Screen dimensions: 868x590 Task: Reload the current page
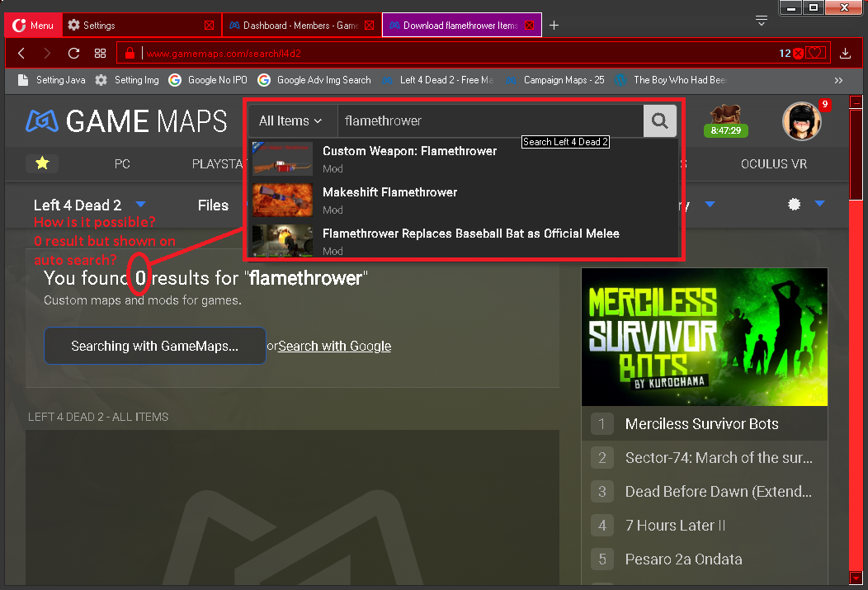[x=74, y=52]
